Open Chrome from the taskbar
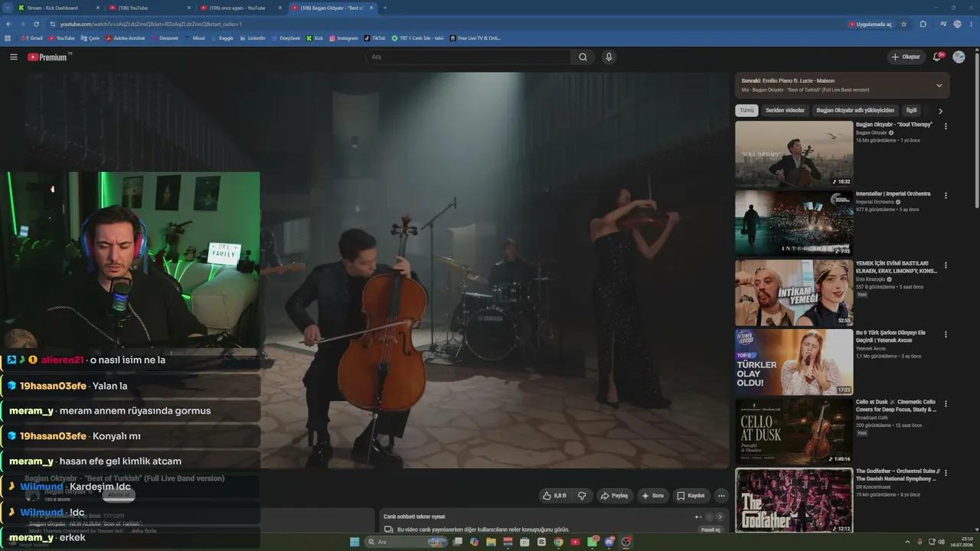 tap(558, 542)
